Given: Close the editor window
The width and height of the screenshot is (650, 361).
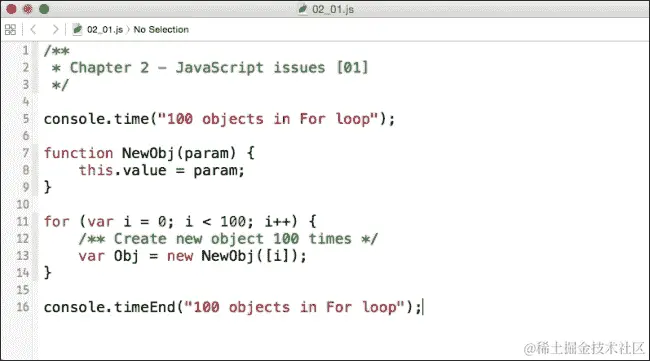Looking at the screenshot, I should pos(11,9).
